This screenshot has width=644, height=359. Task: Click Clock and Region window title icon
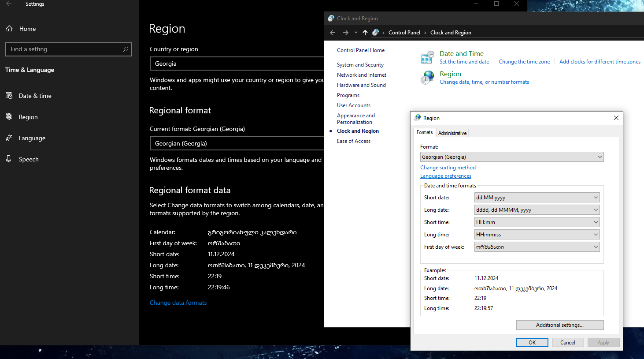click(331, 19)
